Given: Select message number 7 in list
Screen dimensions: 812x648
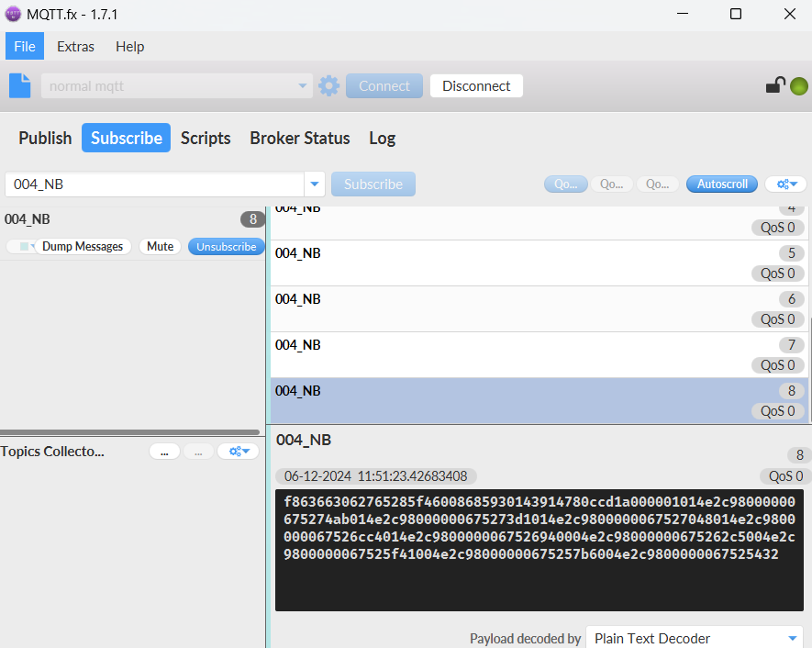Looking at the screenshot, I should [x=539, y=355].
